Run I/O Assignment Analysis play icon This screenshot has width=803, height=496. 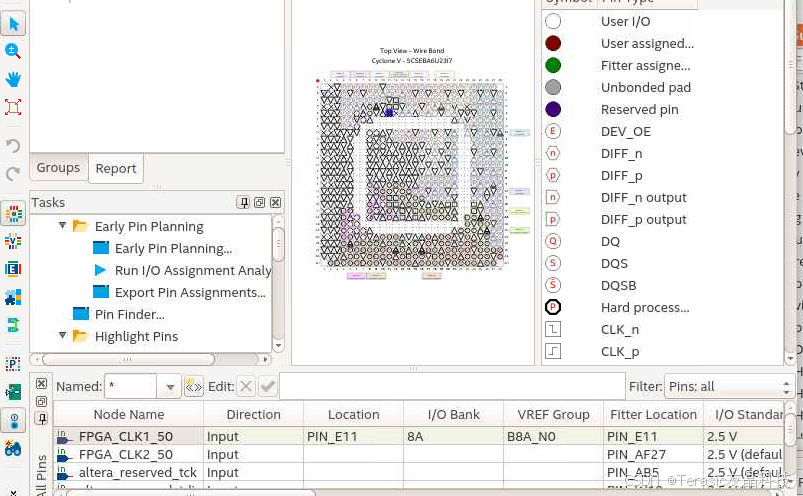100,270
